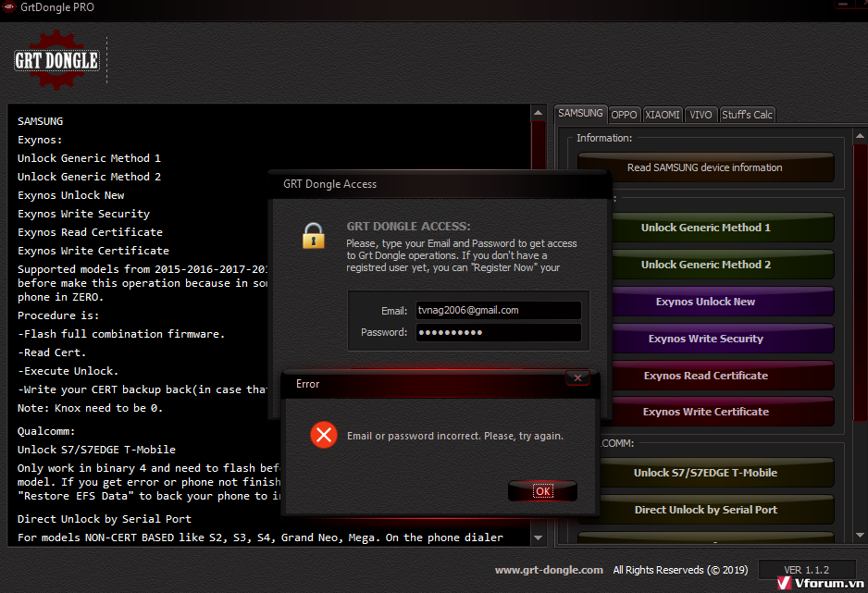The width and height of the screenshot is (868, 593).
Task: Click 'Unlock S7/S7EDGE T-Mobile' log line
Action: (x=96, y=450)
